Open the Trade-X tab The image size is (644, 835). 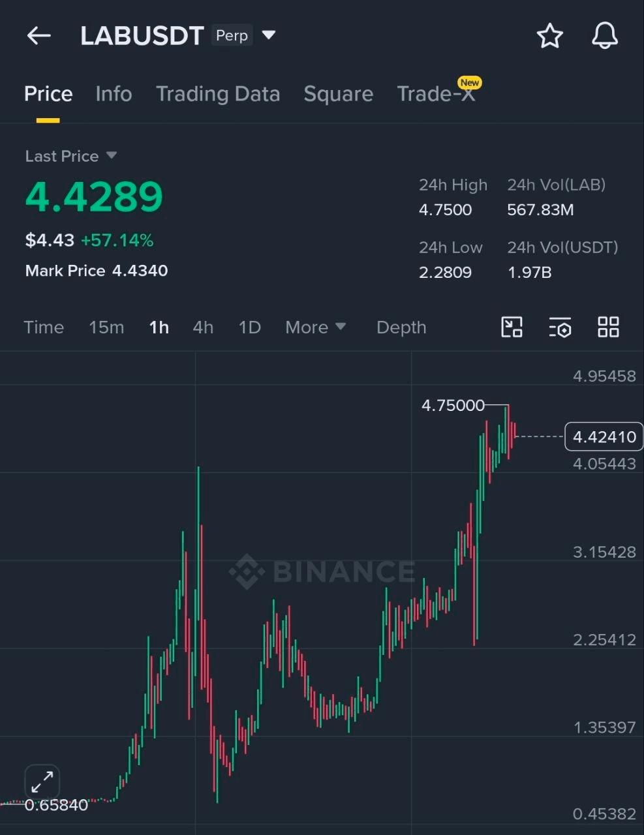(x=436, y=94)
